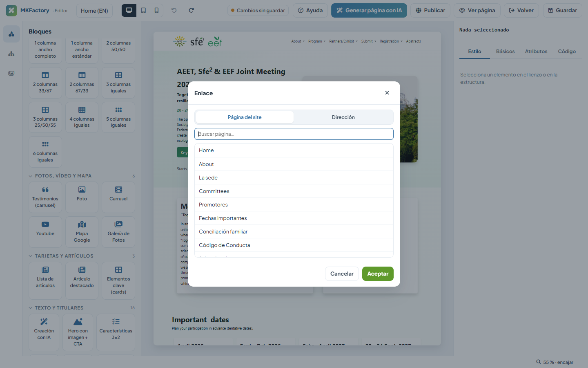The image size is (588, 368).
Task: Select Fechas importantes page
Action: [x=294, y=218]
